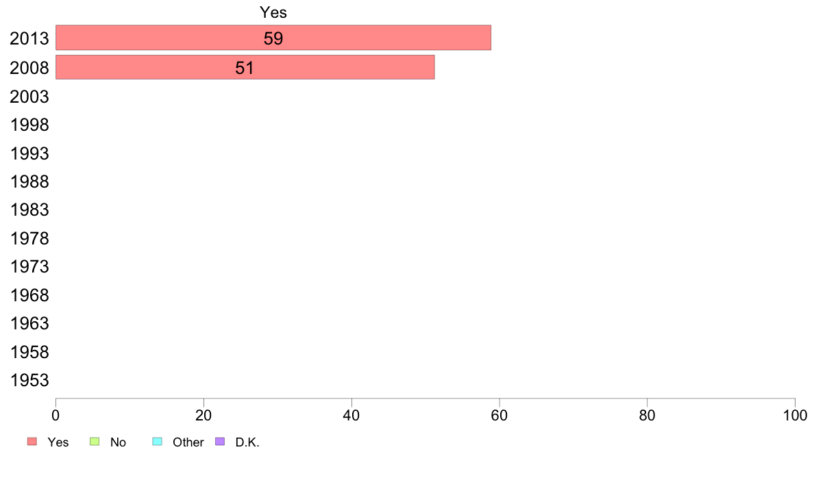
Task: Click the cyan Other legend swatch
Action: click(x=158, y=441)
